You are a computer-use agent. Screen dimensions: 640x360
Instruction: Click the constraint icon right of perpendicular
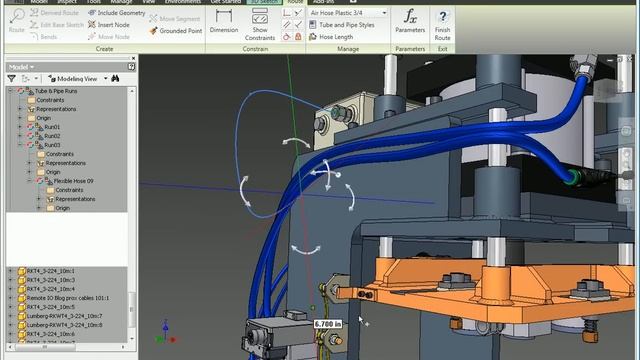[x=298, y=13]
